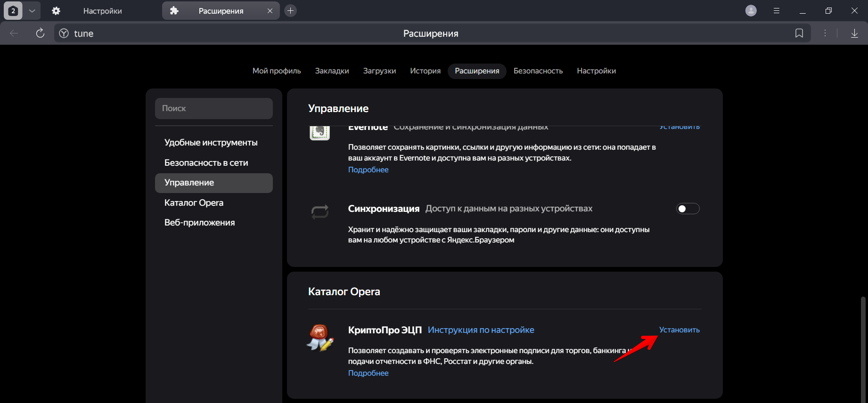Click the gear icon on Настройки tab
The image size is (868, 403).
click(56, 11)
